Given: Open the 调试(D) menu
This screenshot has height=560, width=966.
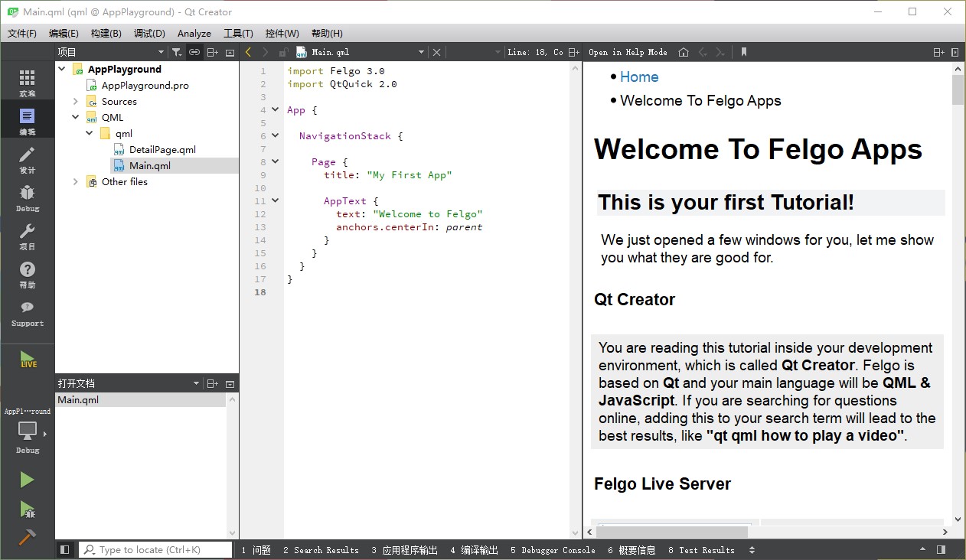Looking at the screenshot, I should pos(149,33).
